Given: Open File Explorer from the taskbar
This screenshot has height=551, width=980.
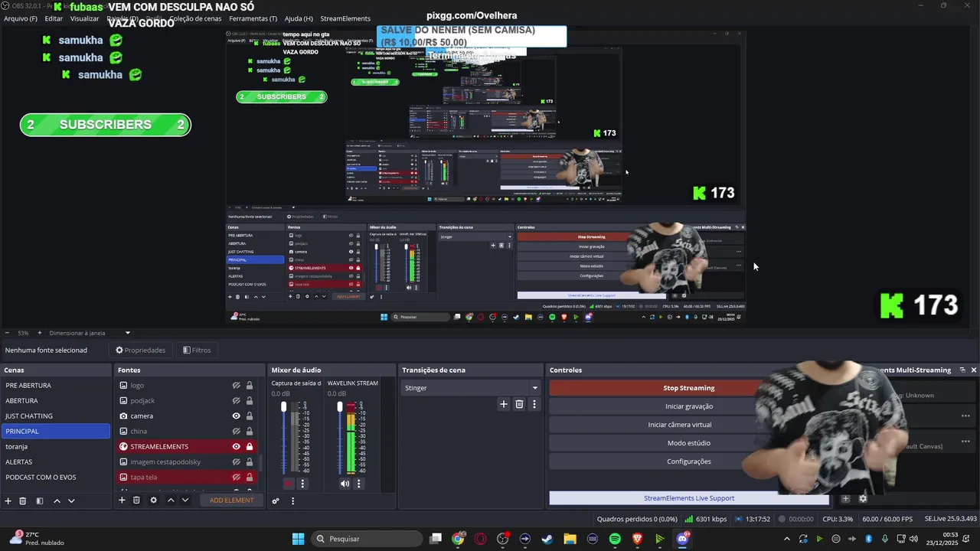Looking at the screenshot, I should (x=570, y=539).
